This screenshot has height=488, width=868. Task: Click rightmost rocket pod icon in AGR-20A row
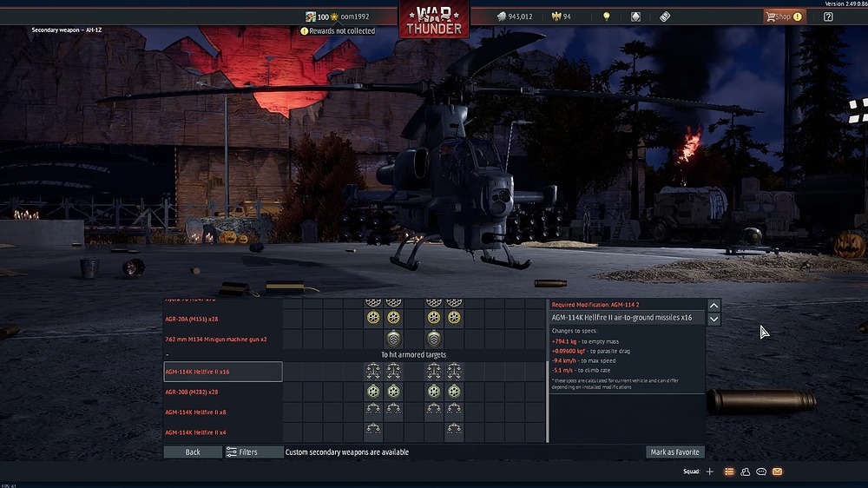click(454, 318)
